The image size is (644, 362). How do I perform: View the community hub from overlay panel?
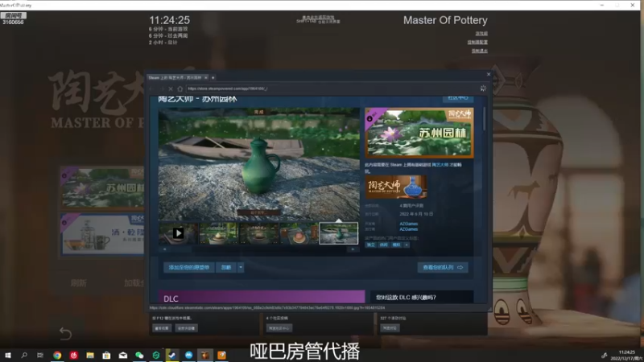(279, 328)
